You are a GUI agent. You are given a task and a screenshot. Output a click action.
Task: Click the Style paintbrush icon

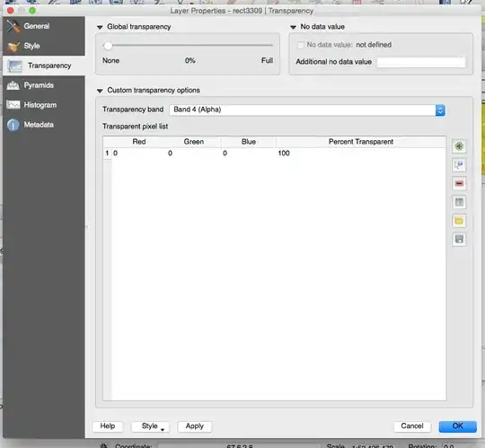point(13,47)
